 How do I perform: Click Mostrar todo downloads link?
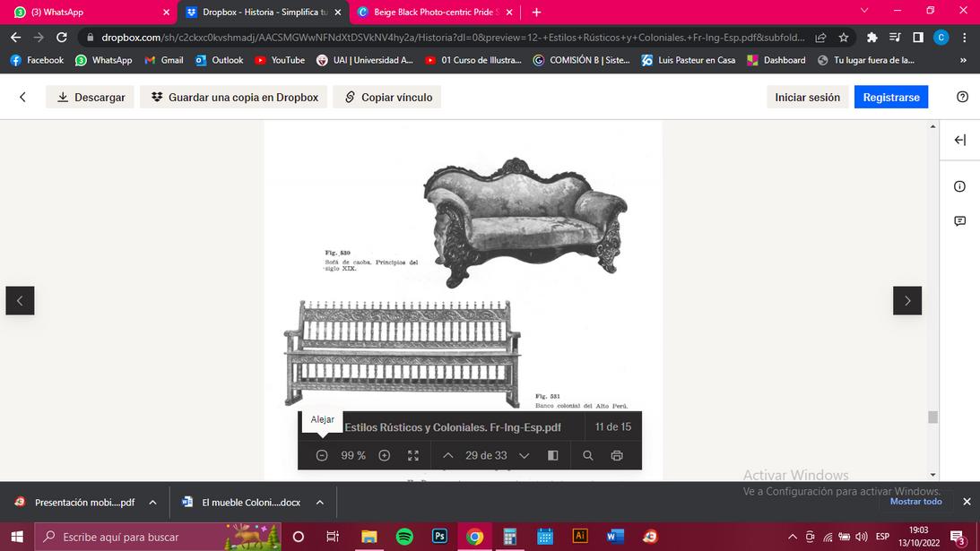[915, 502]
